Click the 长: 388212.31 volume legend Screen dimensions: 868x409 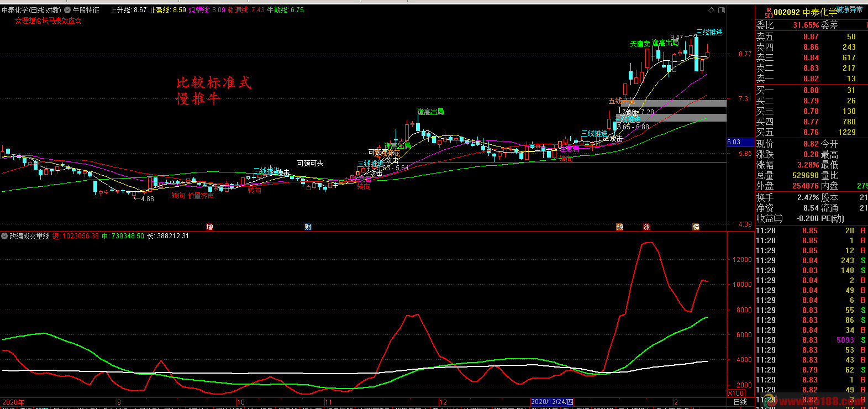pyautogui.click(x=167, y=236)
